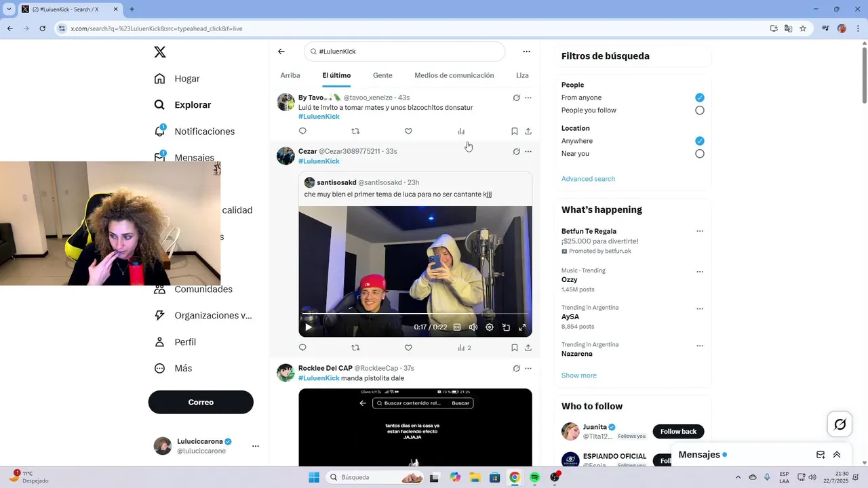Viewport: 868px width, 488px height.
Task: Open video settings gear
Action: (490, 327)
